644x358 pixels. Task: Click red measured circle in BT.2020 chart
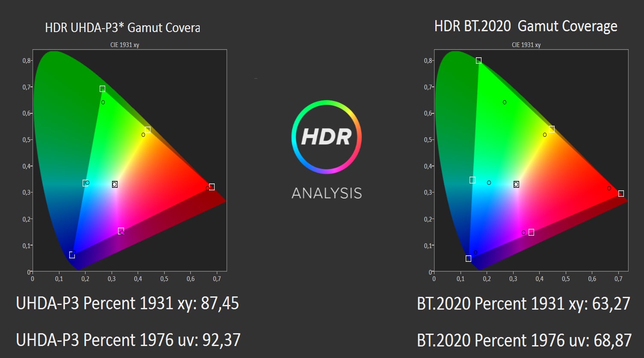click(609, 188)
